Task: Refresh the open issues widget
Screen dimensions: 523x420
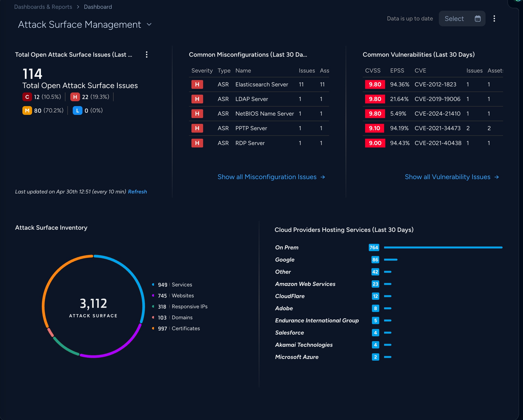Action: point(137,192)
